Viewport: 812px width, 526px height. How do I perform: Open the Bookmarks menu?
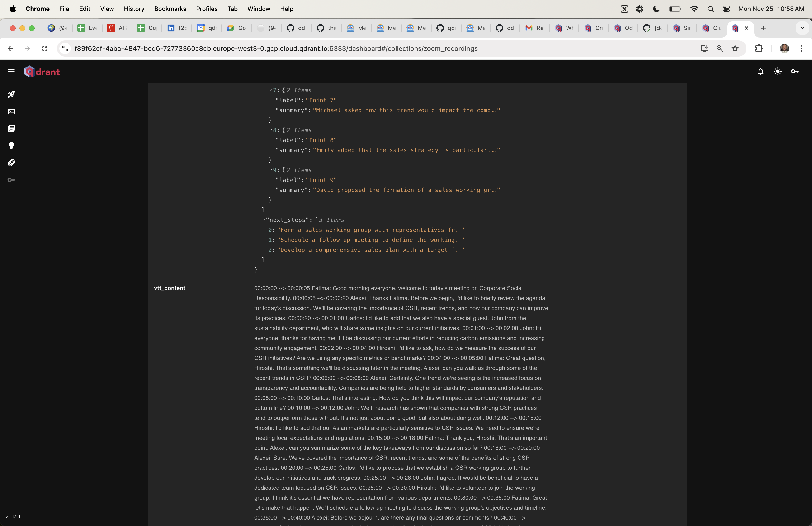170,9
